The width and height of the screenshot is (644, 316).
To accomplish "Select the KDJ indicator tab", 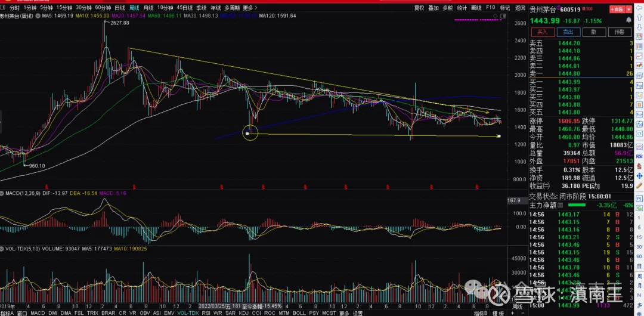I will 243,313.
